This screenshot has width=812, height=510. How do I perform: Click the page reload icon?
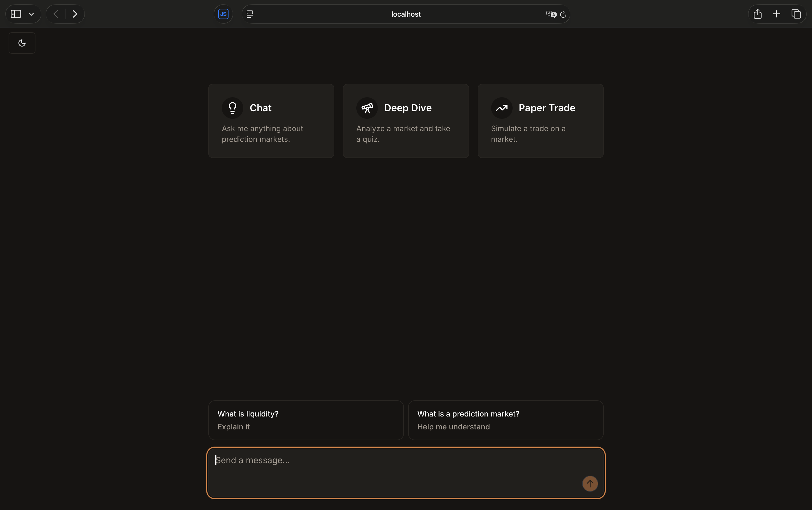(563, 14)
